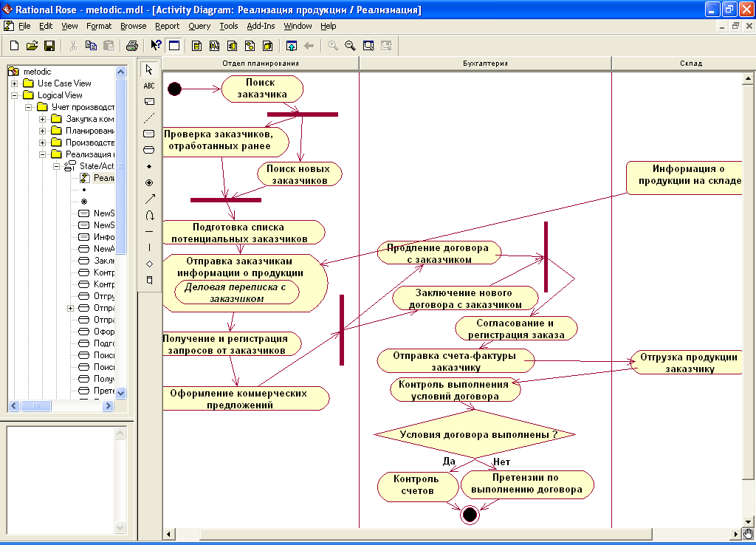The image size is (756, 545).
Task: Open the Query menu
Action: 199,26
